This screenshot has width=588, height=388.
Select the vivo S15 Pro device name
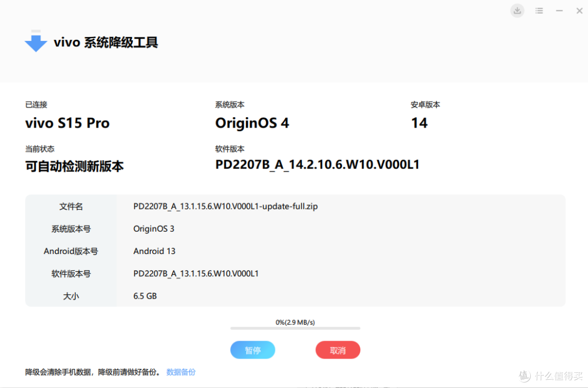tap(68, 123)
